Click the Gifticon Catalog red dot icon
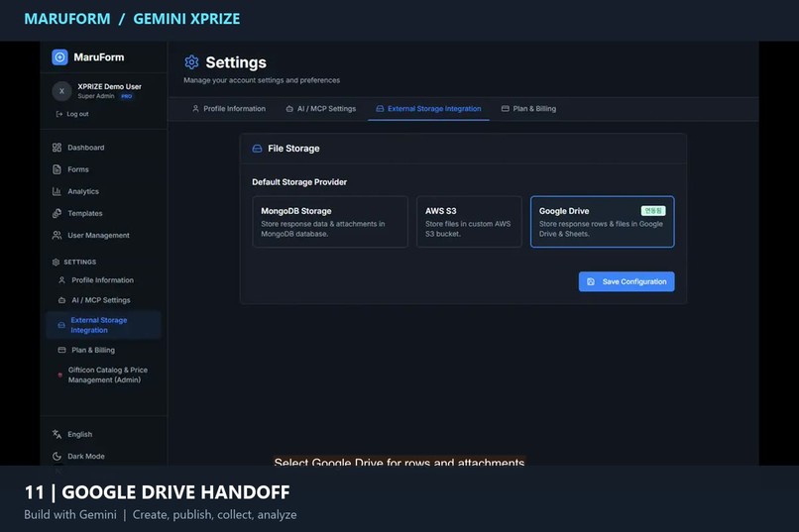The image size is (799, 532). [x=60, y=375]
